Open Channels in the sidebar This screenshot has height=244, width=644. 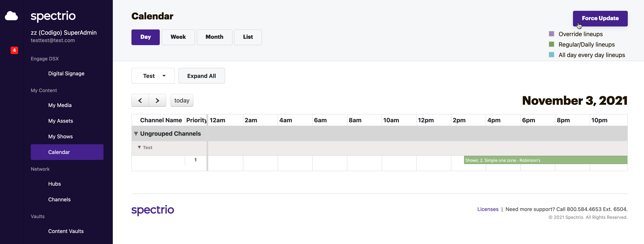pos(59,199)
